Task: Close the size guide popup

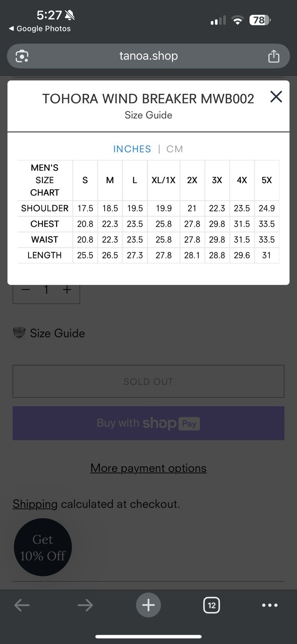Action: point(276,97)
